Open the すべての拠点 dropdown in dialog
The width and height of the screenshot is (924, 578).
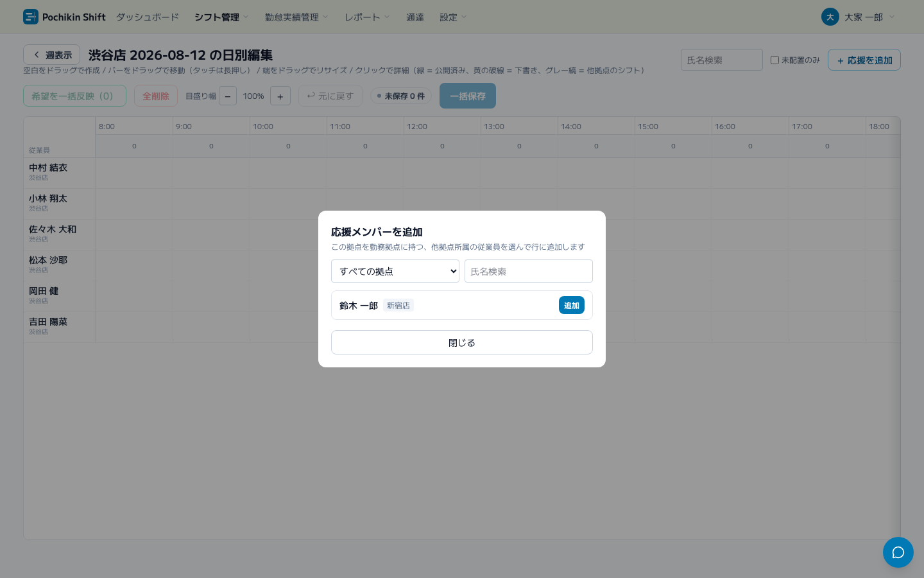tap(395, 271)
